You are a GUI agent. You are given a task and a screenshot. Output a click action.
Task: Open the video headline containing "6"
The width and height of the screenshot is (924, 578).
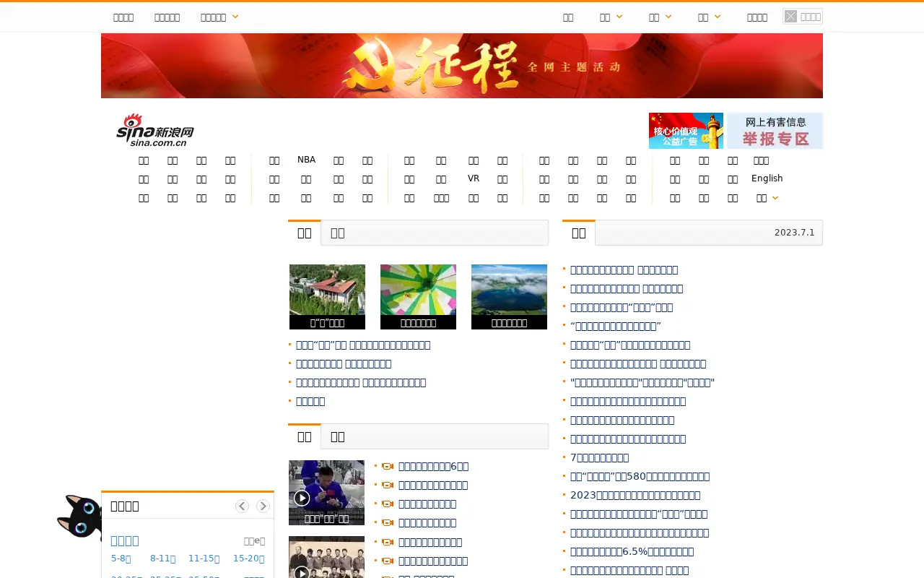[x=433, y=467]
